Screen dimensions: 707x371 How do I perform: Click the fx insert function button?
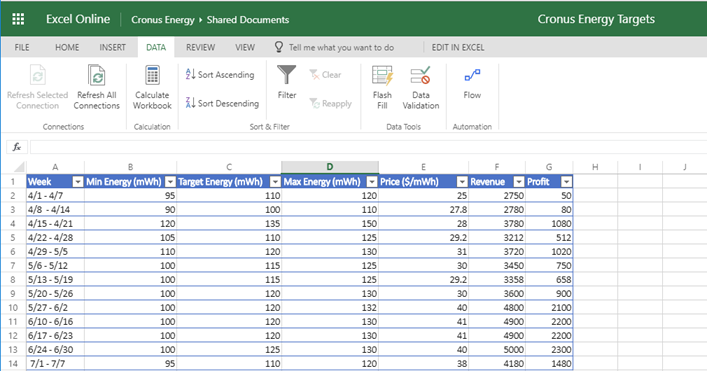(x=17, y=147)
